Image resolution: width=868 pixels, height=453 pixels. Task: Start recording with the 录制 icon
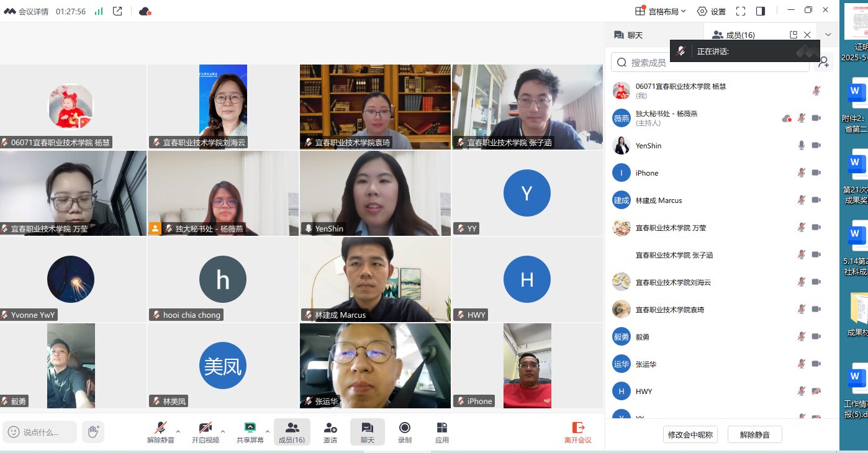(x=405, y=432)
